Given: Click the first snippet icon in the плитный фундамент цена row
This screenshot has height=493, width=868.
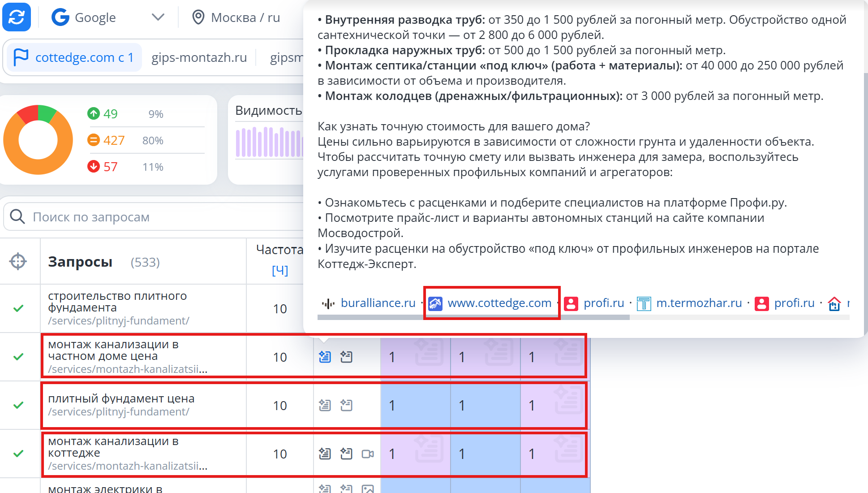Looking at the screenshot, I should pos(325,405).
